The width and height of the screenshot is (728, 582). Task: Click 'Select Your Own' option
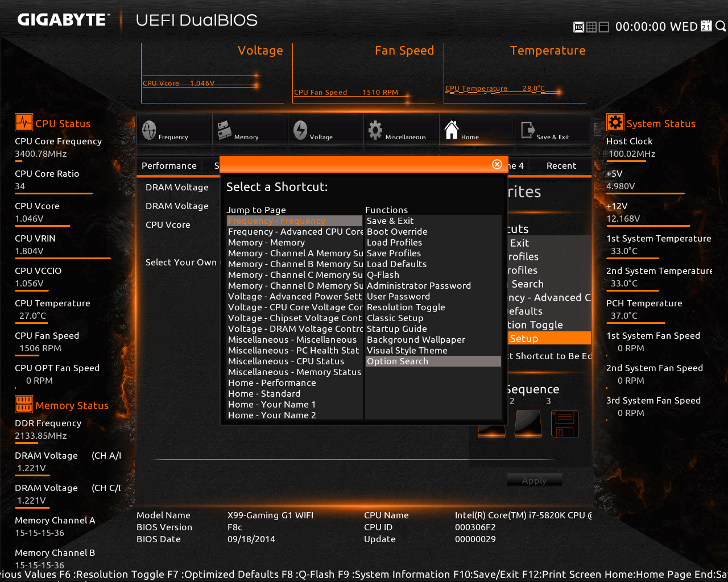tap(181, 262)
